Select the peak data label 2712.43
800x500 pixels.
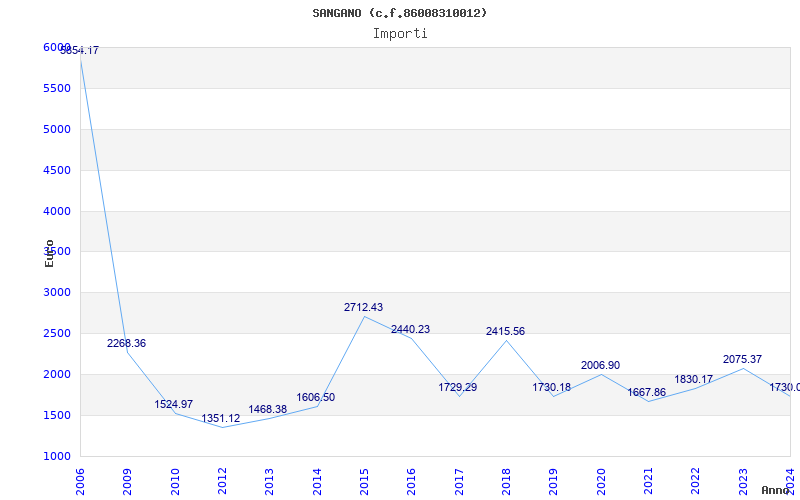click(363, 308)
